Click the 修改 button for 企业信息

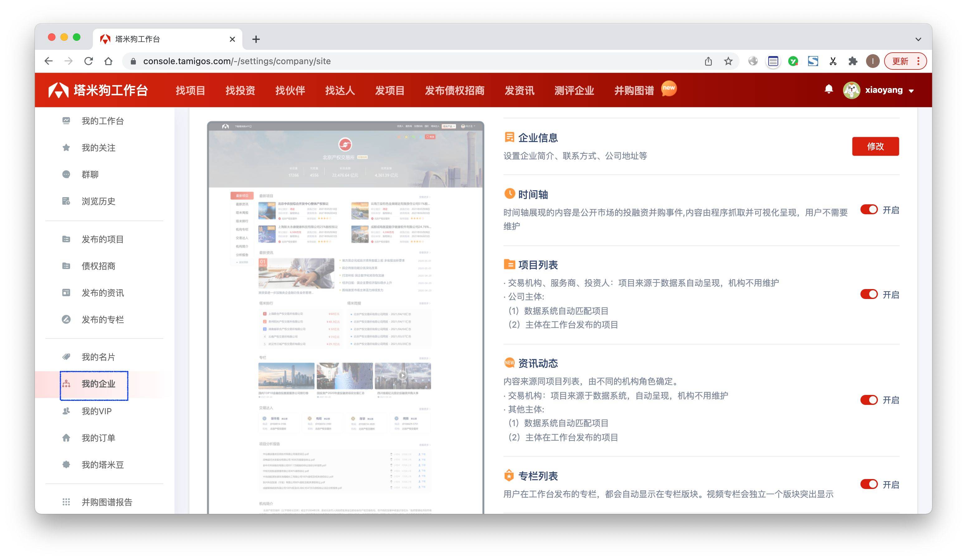[x=875, y=146]
